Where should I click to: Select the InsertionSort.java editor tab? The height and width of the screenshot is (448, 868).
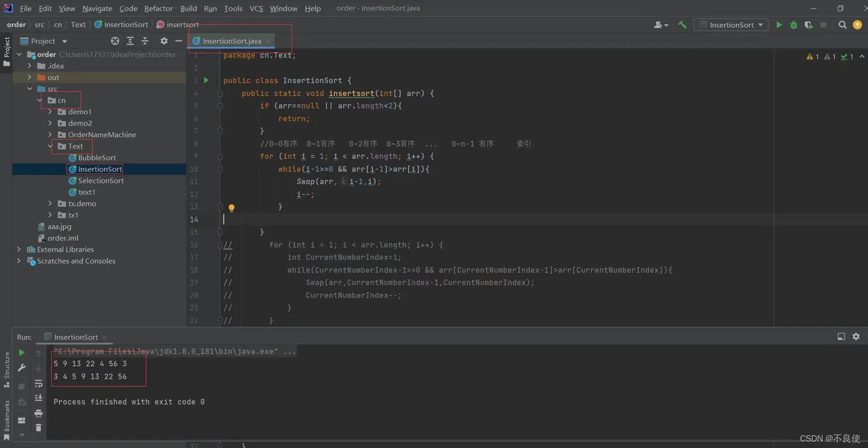point(231,41)
